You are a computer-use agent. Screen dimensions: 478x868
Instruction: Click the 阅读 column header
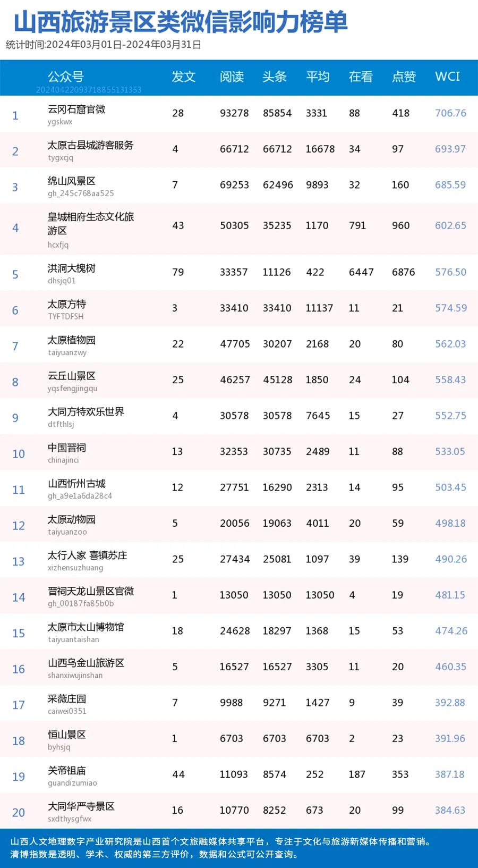coord(232,77)
